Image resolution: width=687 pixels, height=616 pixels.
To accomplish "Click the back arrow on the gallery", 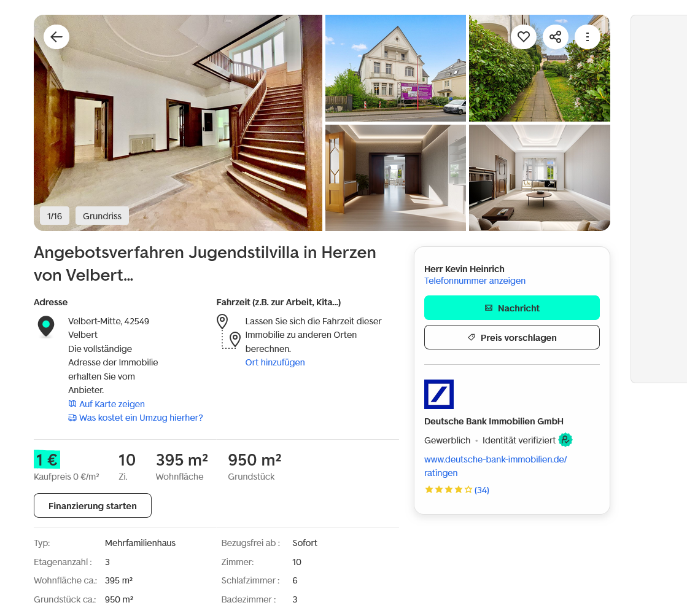I will point(56,37).
